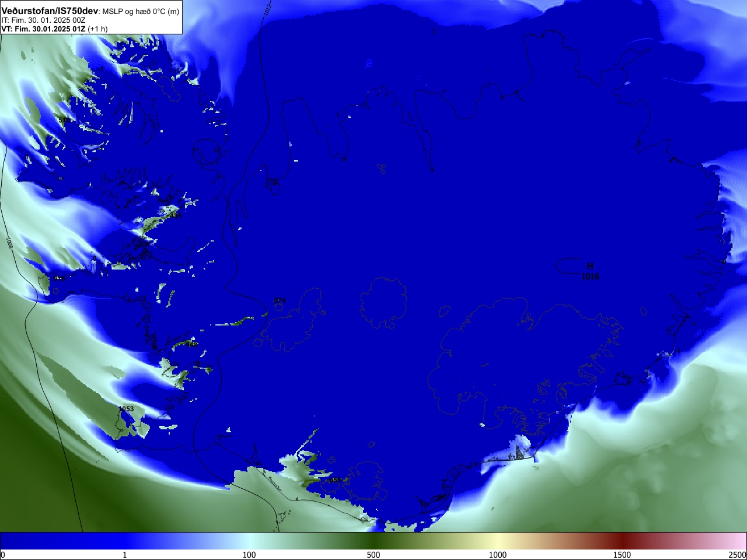Click the colorbar tick label 100
This screenshot has height=560, width=747.
click(249, 555)
